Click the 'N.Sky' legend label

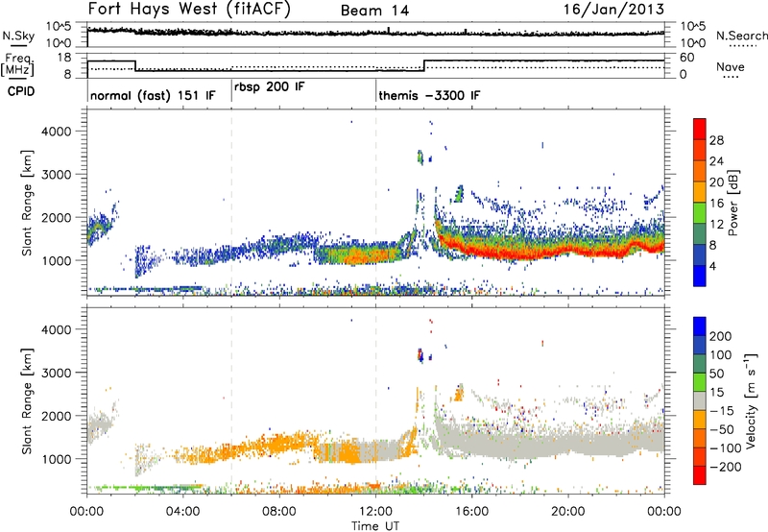(x=18, y=36)
